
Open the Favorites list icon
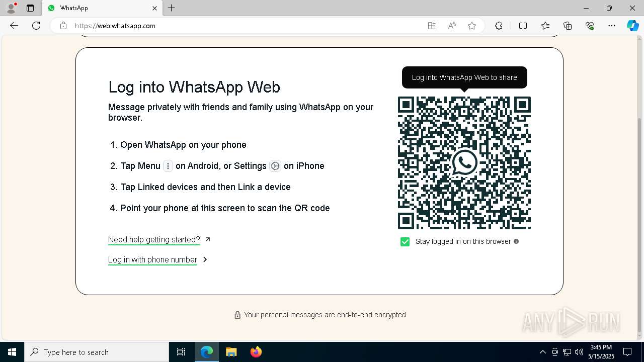pos(545,26)
